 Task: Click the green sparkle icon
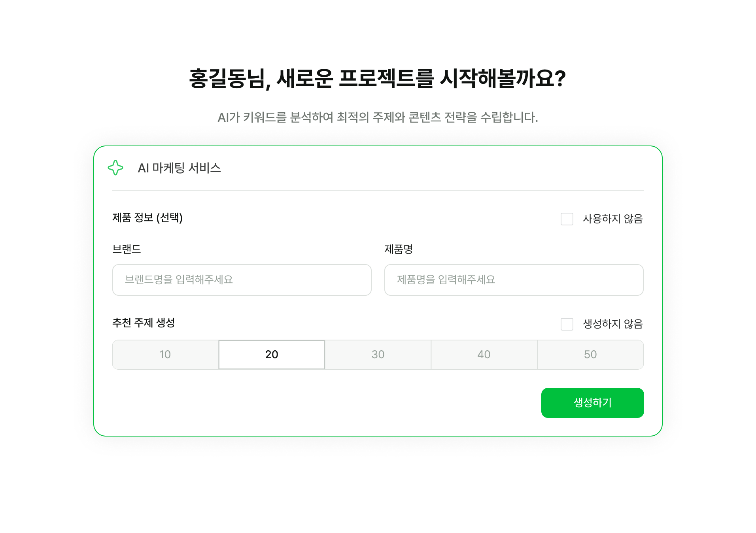[115, 168]
